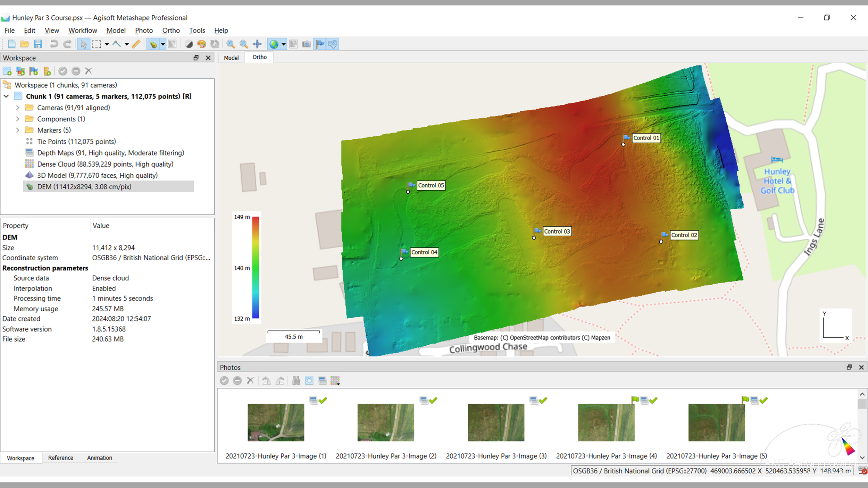Expand the Cameras folder in Workspace
The image size is (868, 488).
(x=18, y=108)
